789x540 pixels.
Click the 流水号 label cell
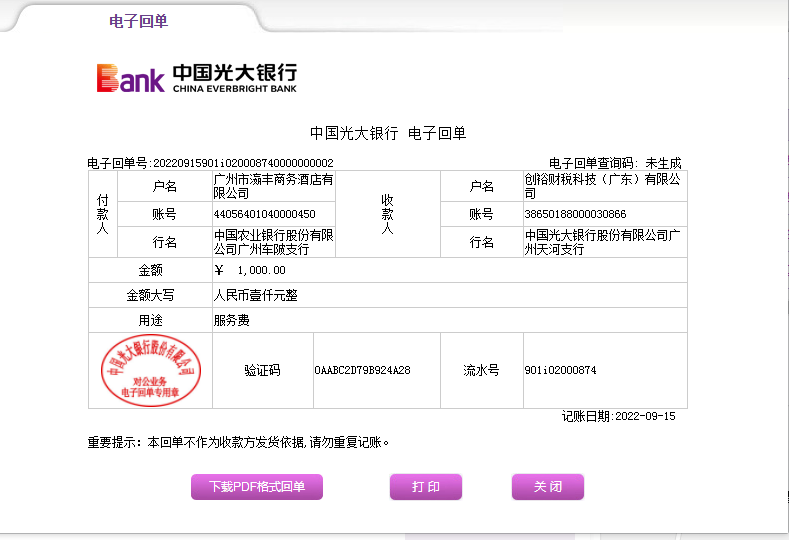tap(482, 370)
